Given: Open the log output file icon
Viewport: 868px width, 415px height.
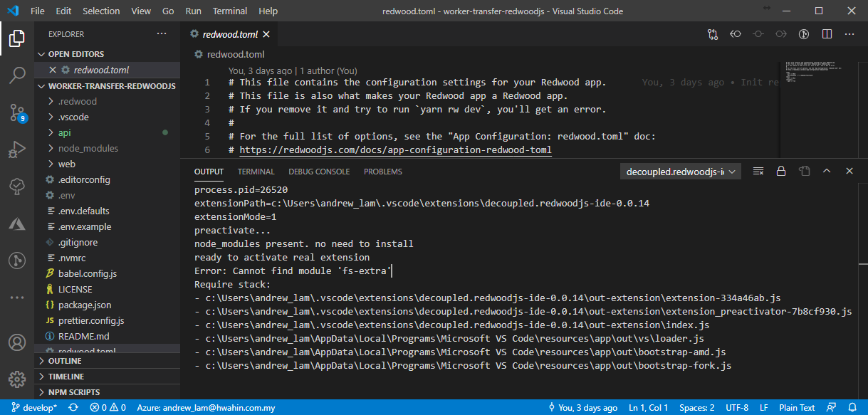Looking at the screenshot, I should [804, 172].
